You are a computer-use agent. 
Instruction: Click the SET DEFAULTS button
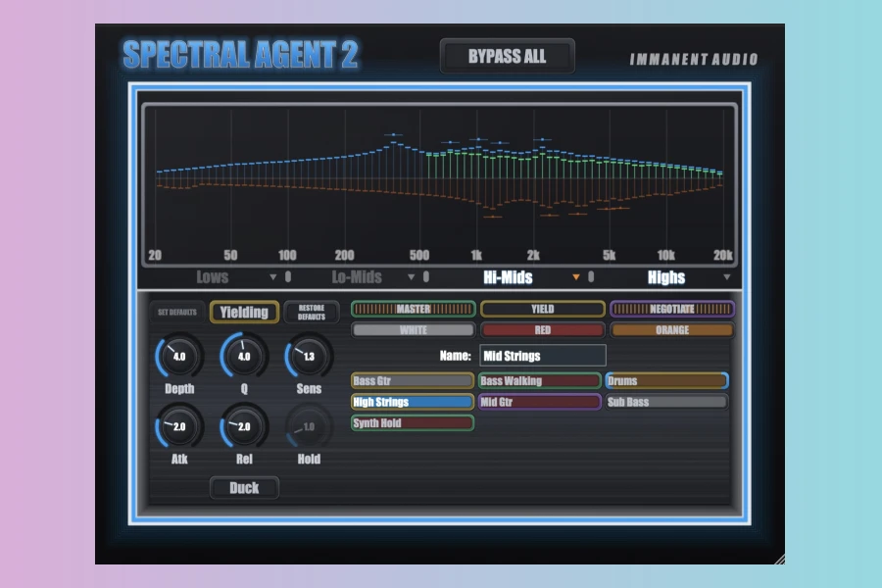pos(177,313)
